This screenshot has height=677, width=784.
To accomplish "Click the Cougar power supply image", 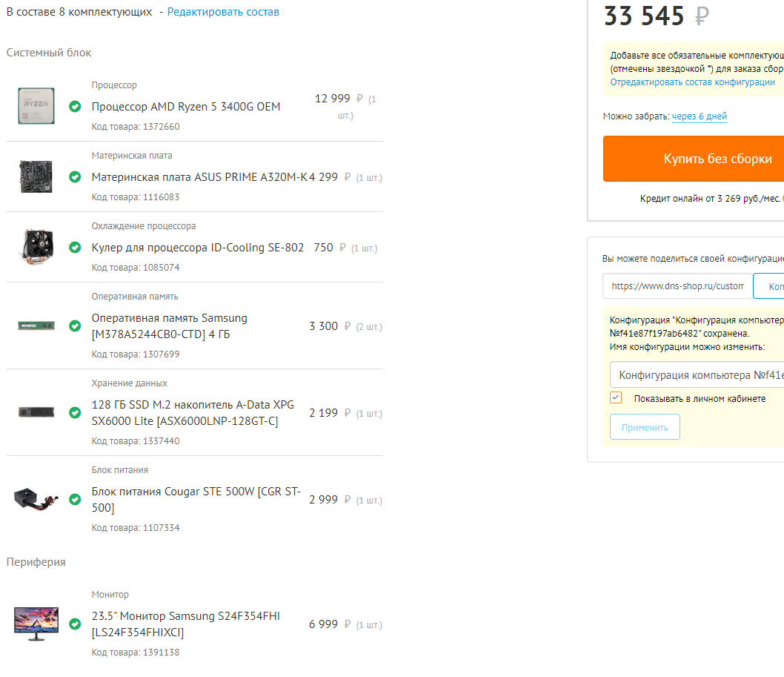I will [36, 499].
